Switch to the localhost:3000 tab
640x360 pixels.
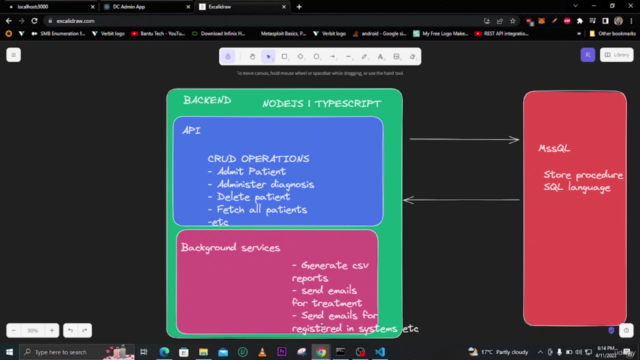(50, 7)
